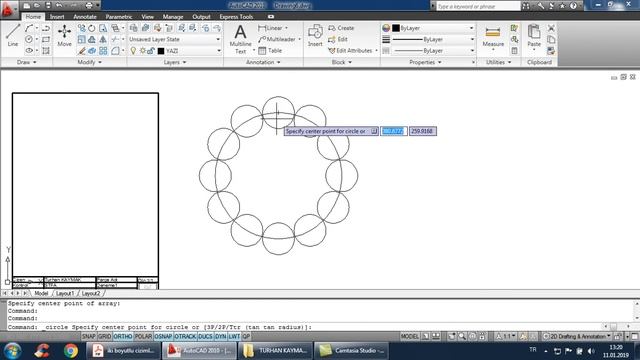
Task: Expand the Modify panel
Action: coord(89,62)
